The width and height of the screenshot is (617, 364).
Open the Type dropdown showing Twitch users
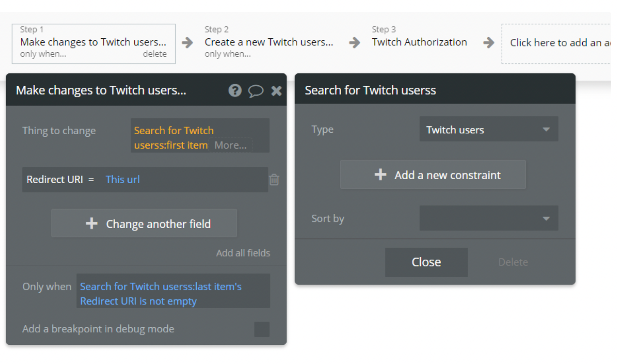pyautogui.click(x=489, y=129)
